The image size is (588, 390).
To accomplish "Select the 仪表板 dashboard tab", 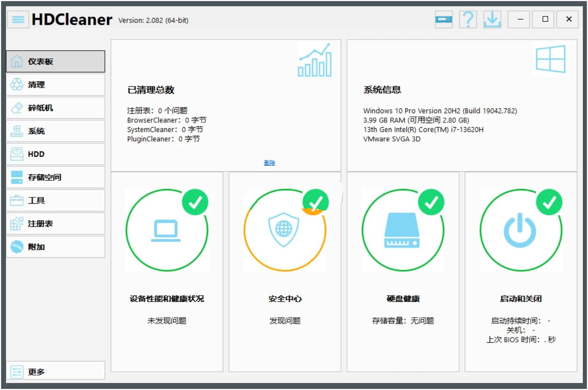I will pyautogui.click(x=56, y=61).
